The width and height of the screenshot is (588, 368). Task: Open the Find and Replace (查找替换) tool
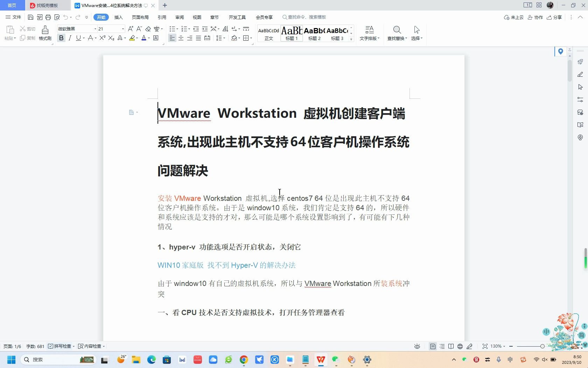click(397, 33)
